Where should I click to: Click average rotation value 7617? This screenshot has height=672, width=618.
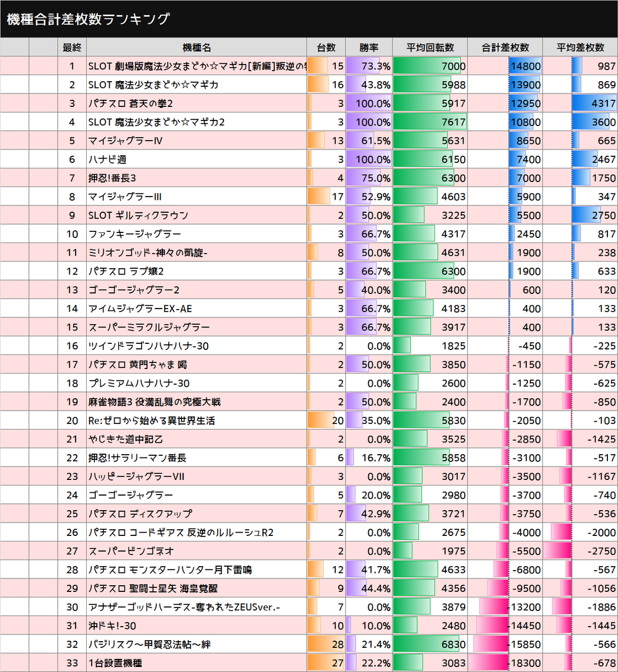click(x=453, y=122)
